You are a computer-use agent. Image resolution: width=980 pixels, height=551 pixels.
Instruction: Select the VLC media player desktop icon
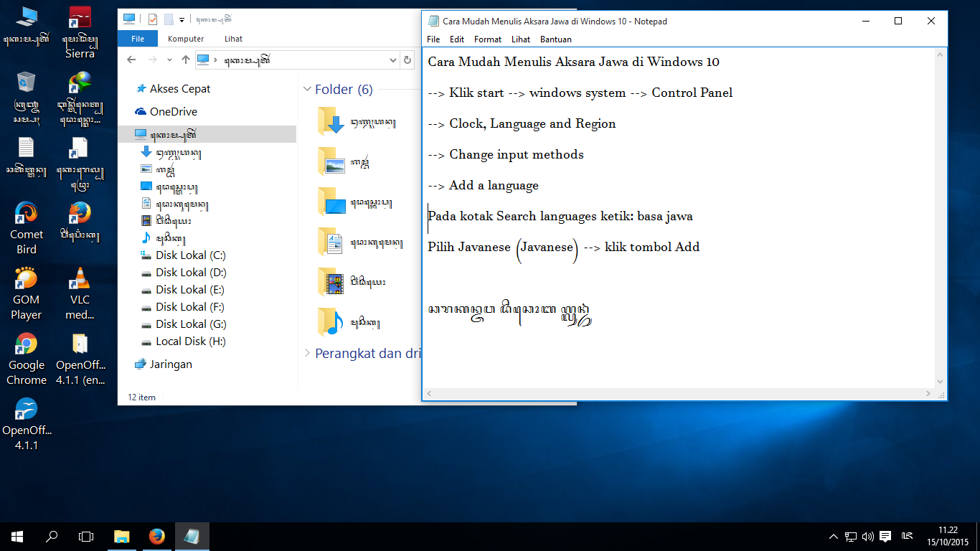[x=80, y=293]
